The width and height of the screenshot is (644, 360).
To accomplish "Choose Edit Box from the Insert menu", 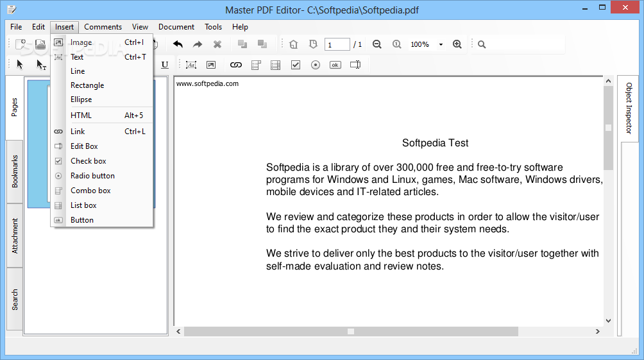I will pyautogui.click(x=102, y=146).
